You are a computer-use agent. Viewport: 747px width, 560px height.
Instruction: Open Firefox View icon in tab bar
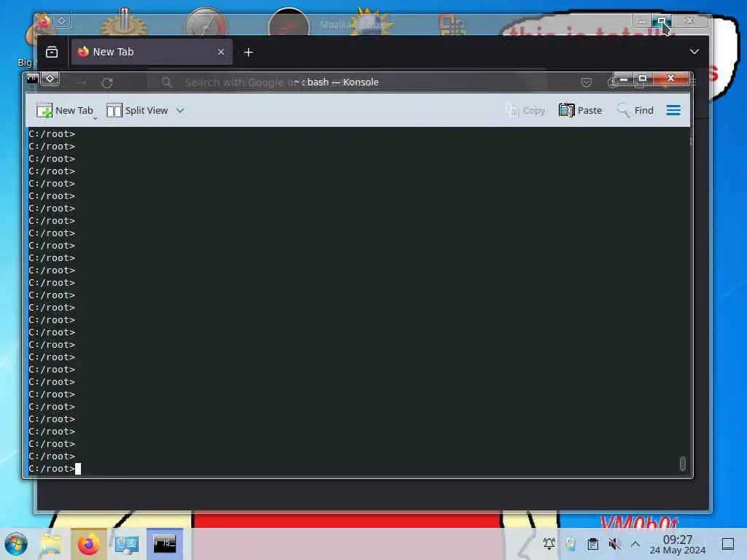pos(52,52)
